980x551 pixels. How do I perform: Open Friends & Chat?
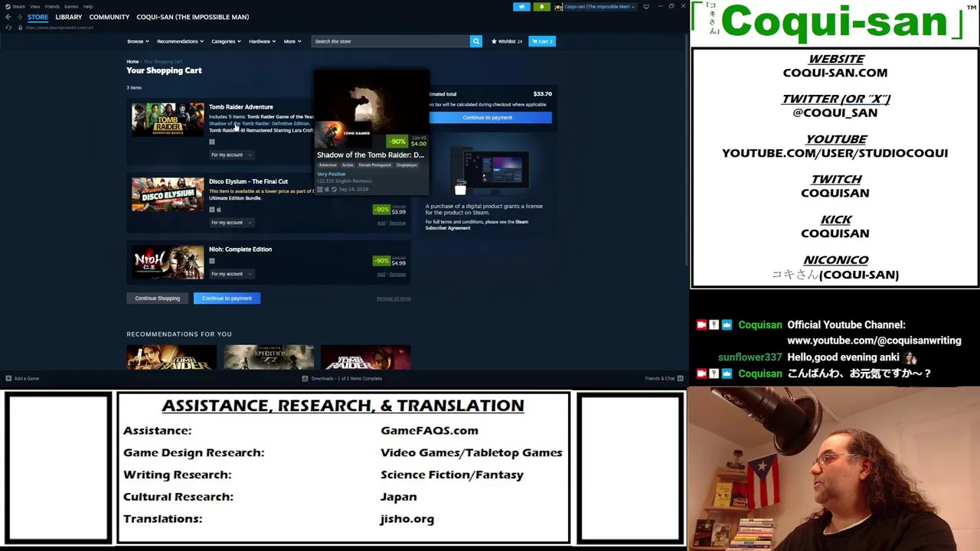[662, 378]
